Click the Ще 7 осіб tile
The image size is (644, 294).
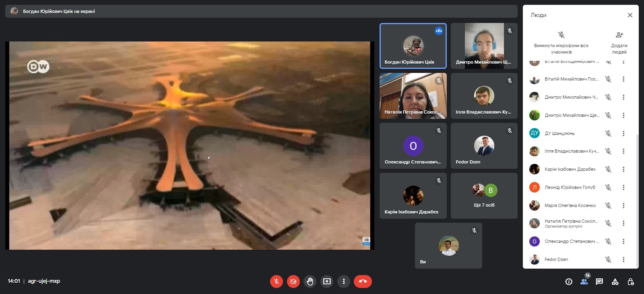[x=484, y=196]
